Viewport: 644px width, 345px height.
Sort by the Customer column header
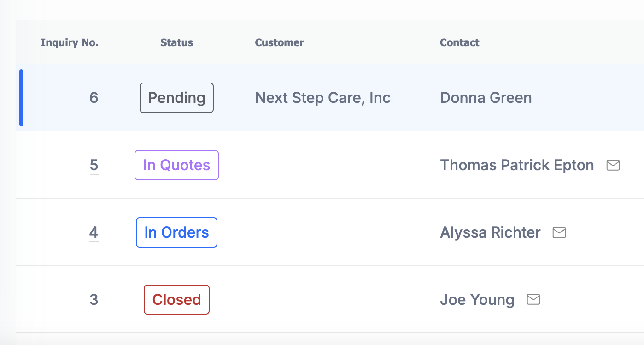coord(280,43)
